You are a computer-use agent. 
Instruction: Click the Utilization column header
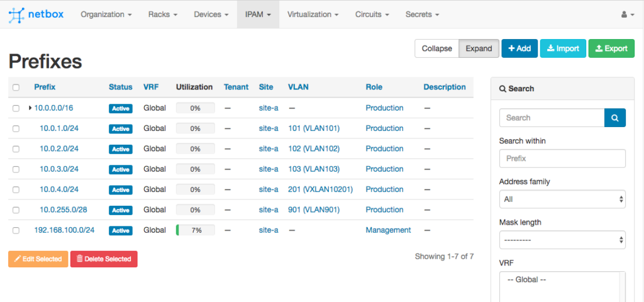pos(194,87)
